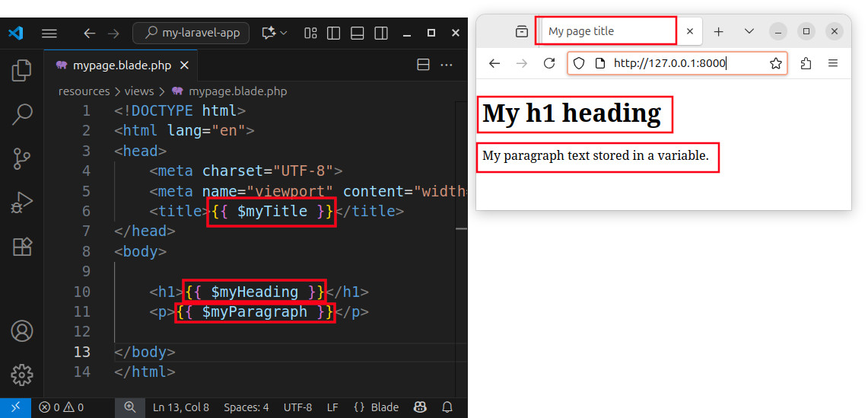
Task: Click mypage.blade.php in the breadcrumb
Action: (237, 91)
